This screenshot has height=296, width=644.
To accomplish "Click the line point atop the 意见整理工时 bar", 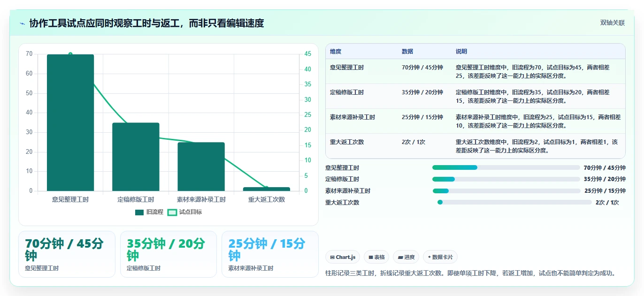I will pos(70,54).
